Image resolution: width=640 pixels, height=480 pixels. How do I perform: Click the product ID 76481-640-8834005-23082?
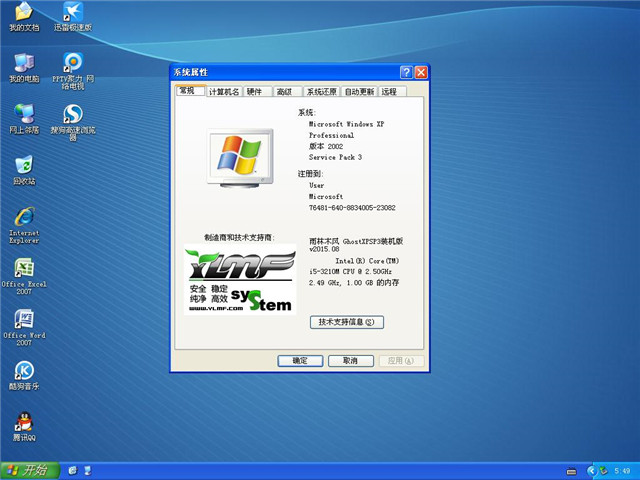(352, 208)
